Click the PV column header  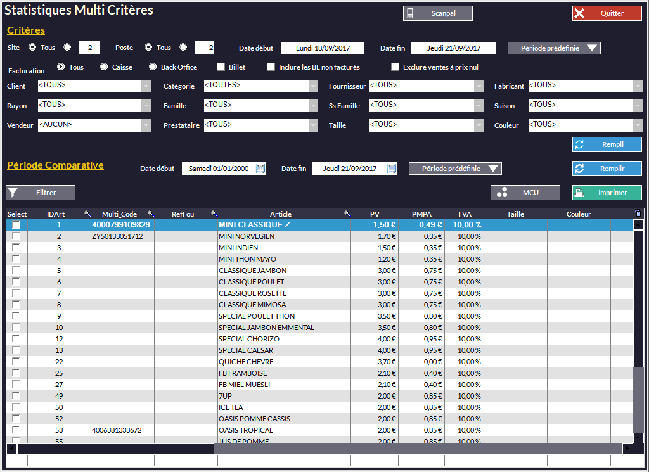tap(375, 214)
